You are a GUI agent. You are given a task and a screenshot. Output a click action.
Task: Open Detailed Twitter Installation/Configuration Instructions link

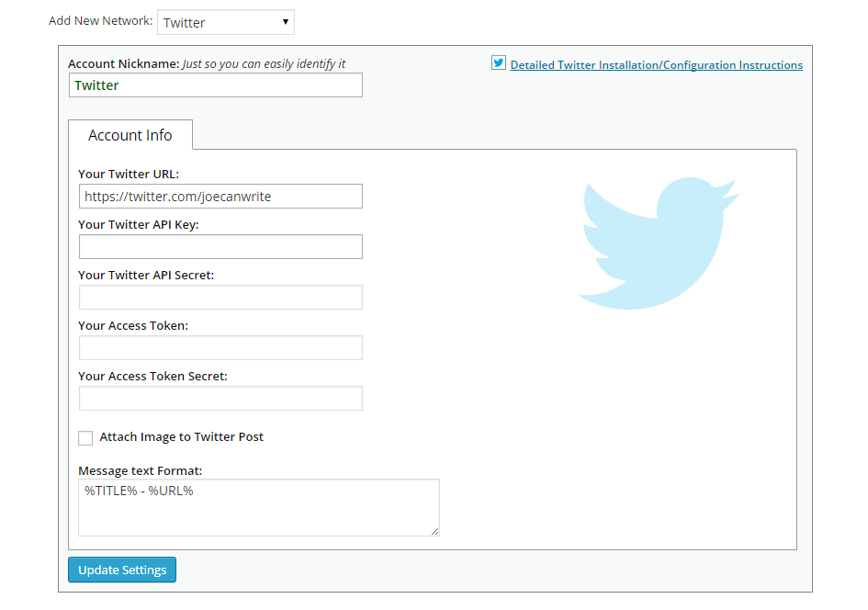pos(656,64)
